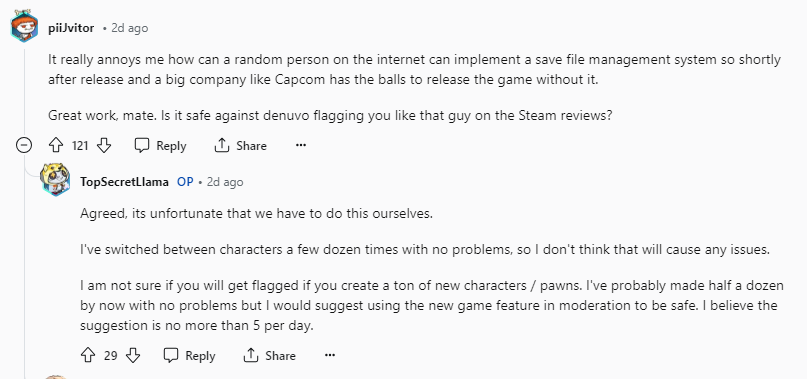This screenshot has height=379, width=807.
Task: Upvote piiJvitor's comment
Action: (56, 146)
